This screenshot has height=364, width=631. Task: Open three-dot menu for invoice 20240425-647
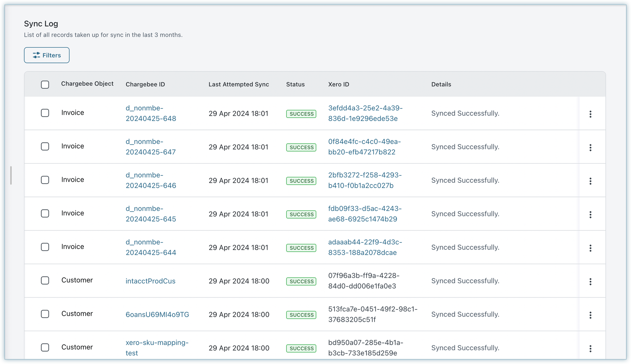pos(590,148)
